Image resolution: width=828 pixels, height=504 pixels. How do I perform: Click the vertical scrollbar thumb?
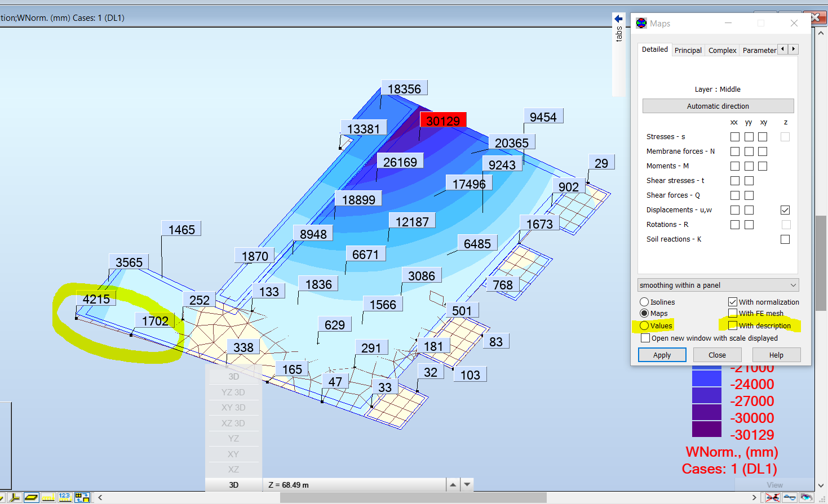click(821, 263)
